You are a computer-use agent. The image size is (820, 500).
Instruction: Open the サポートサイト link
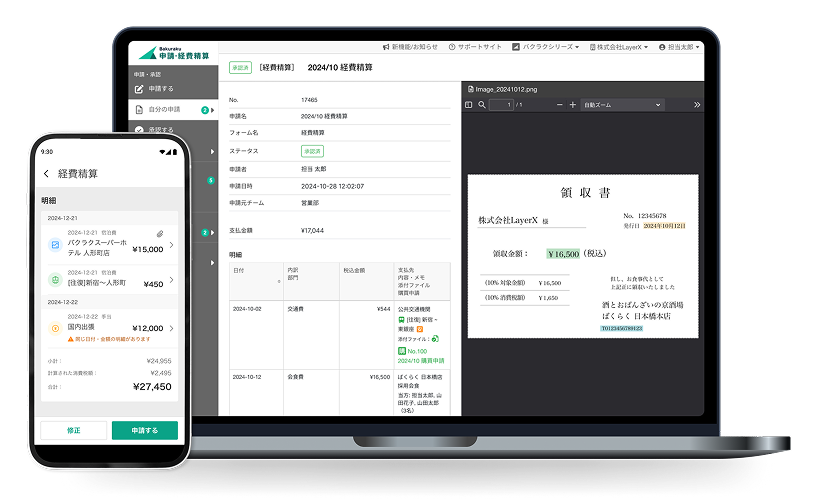(476, 47)
